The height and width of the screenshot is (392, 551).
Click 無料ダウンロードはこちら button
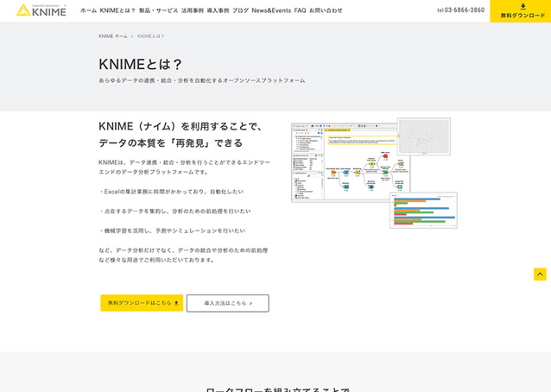pos(142,303)
